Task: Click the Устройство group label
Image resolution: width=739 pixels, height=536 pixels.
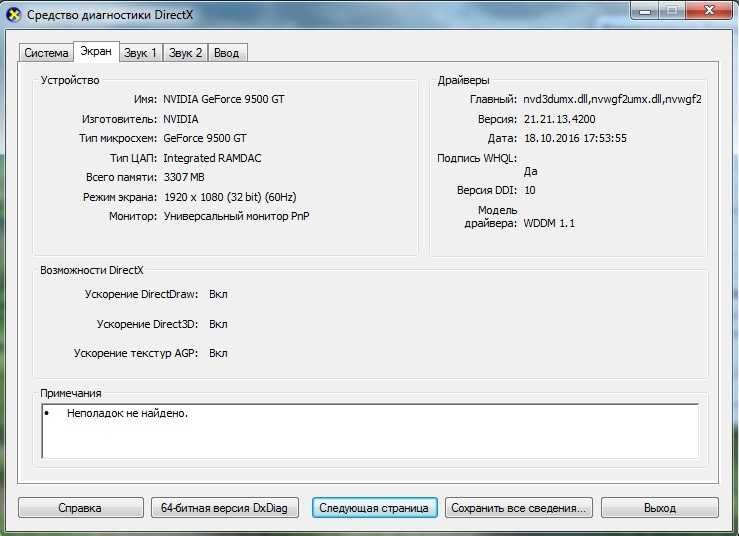Action: click(x=70, y=80)
